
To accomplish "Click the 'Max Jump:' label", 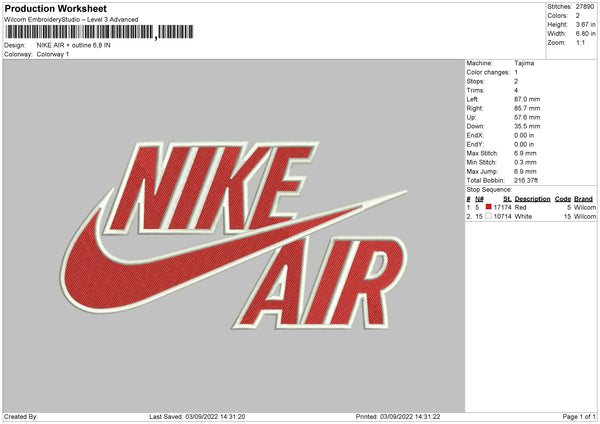I will [x=482, y=171].
